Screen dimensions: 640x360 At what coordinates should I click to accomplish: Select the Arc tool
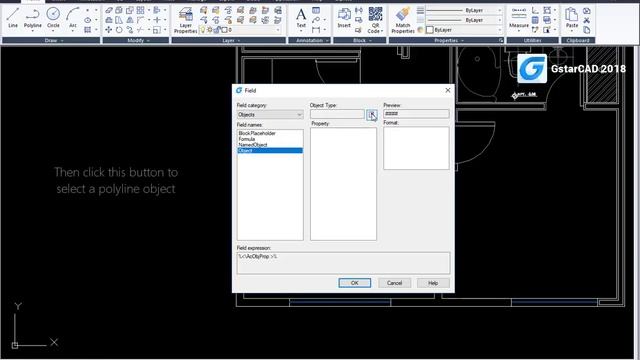point(73,18)
